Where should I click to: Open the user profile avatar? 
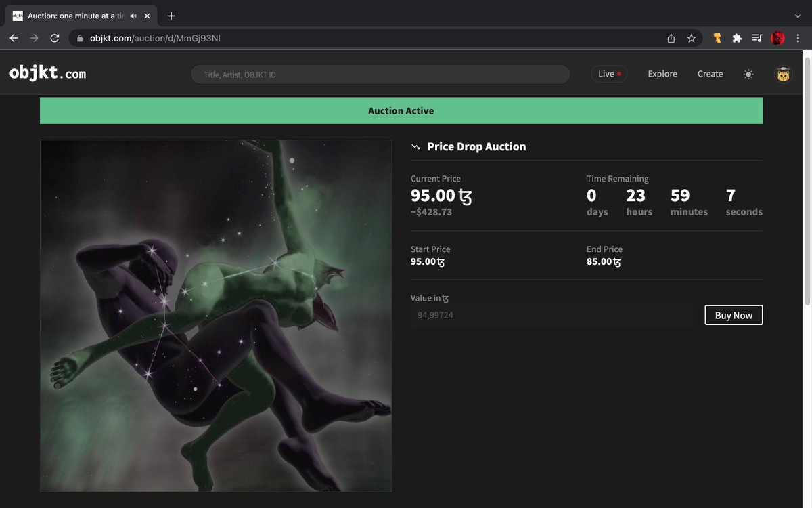tap(784, 75)
